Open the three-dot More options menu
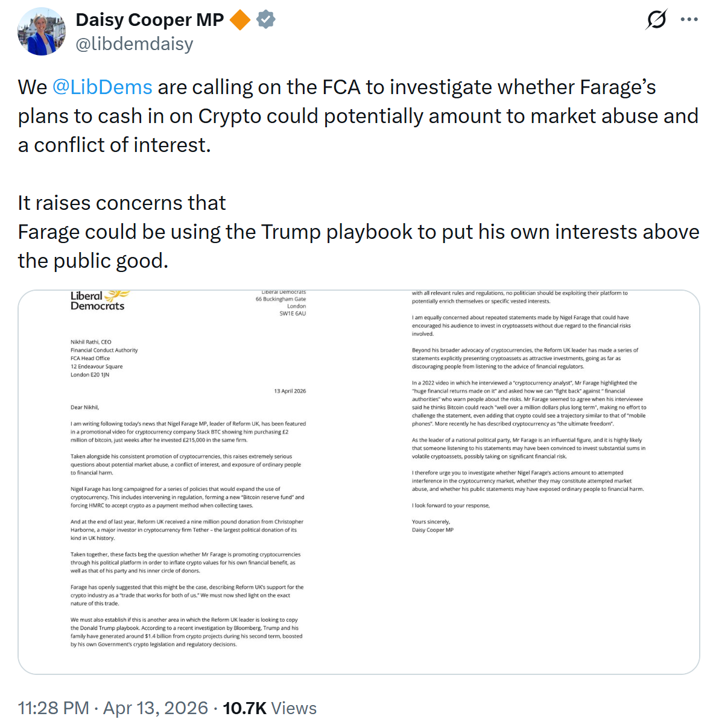The image size is (716, 728). 689,19
